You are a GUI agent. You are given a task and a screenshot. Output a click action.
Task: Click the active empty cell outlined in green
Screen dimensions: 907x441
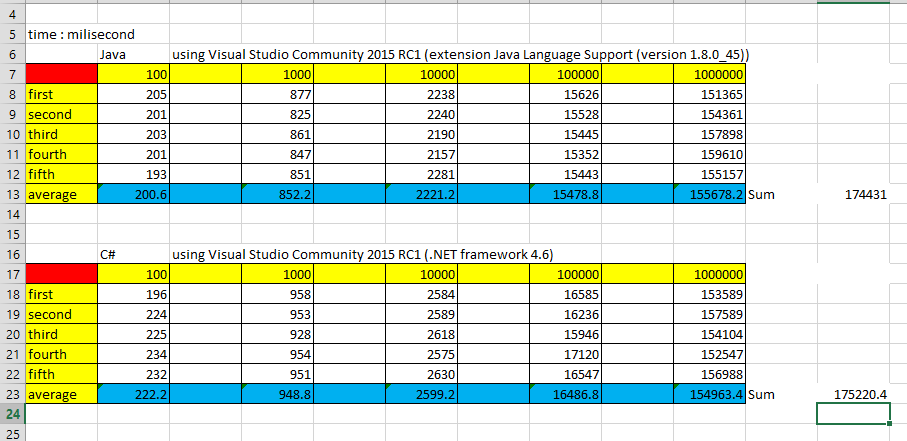(853, 414)
